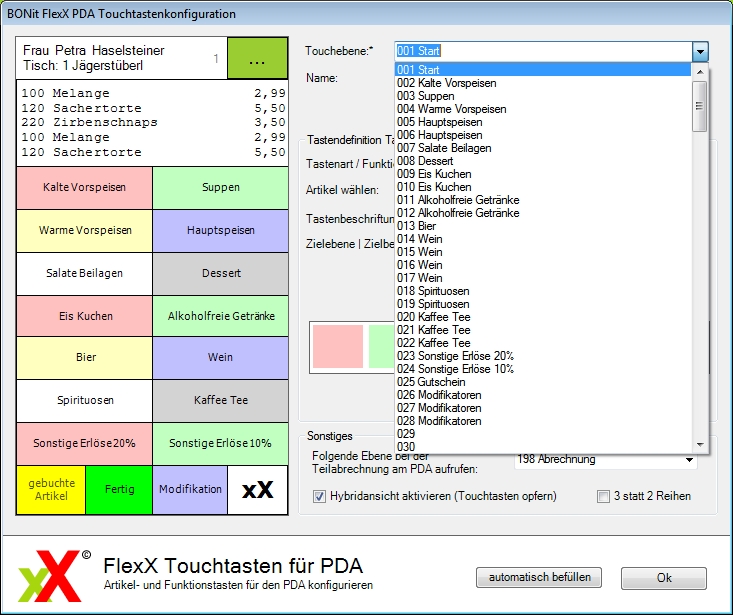Select '003 Suppen' in the list

click(542, 96)
